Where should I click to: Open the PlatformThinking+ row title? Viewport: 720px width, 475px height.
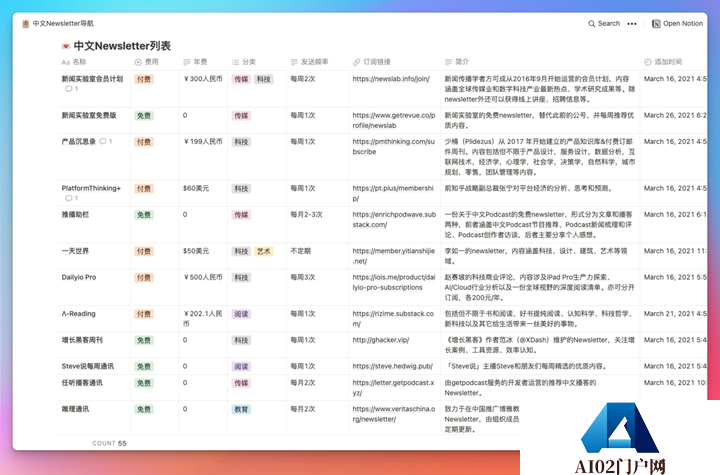click(91, 188)
